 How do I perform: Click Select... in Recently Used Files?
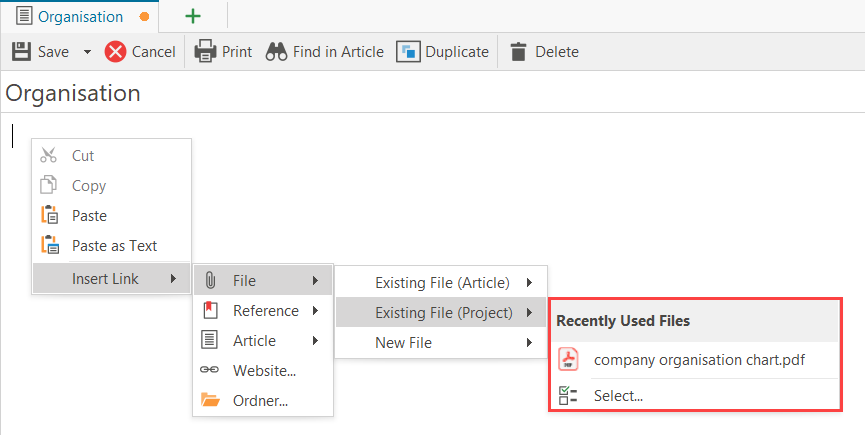click(618, 396)
